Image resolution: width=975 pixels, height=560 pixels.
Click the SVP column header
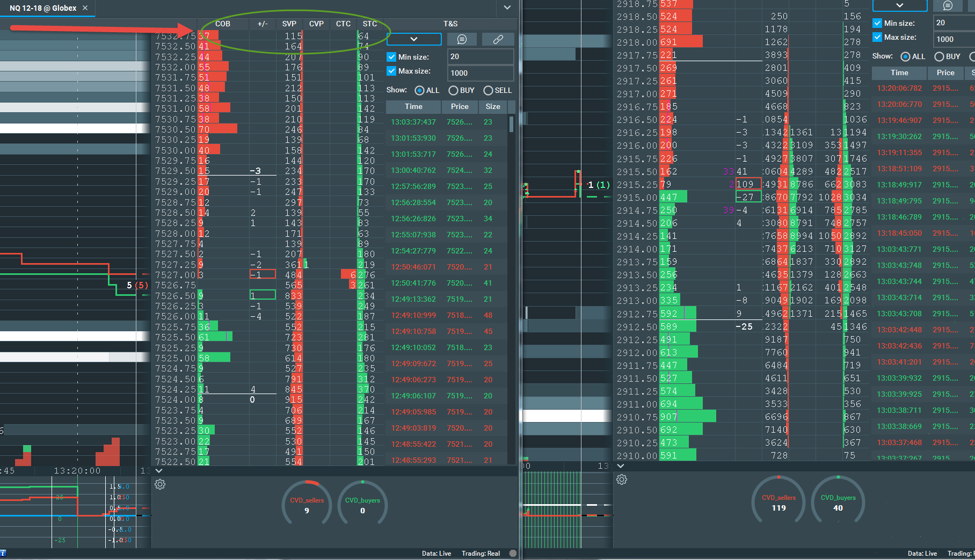289,24
